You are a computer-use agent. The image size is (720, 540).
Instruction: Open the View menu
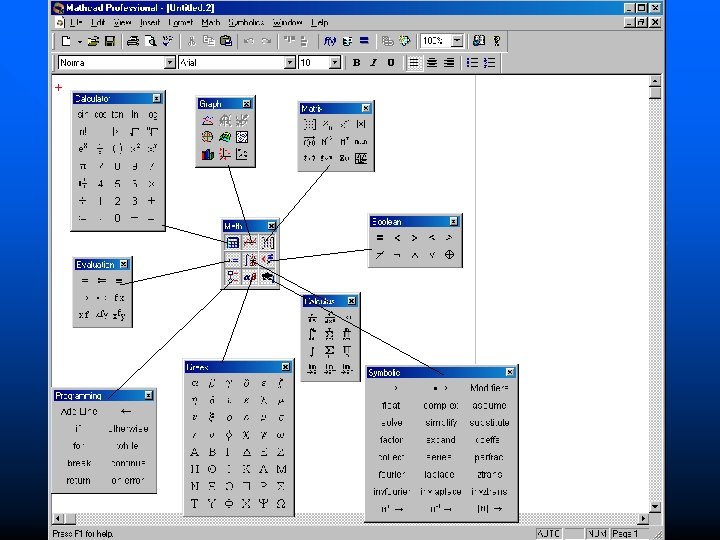tap(122, 22)
